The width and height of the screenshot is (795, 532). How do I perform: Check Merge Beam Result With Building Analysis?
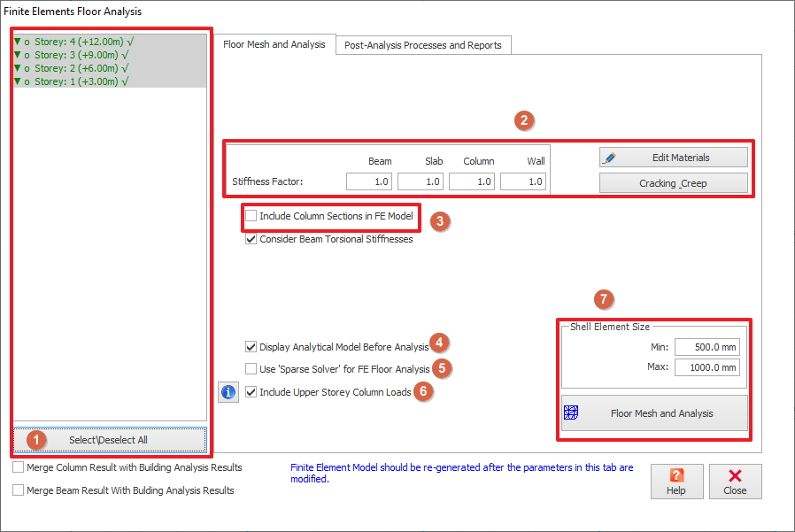(x=19, y=490)
